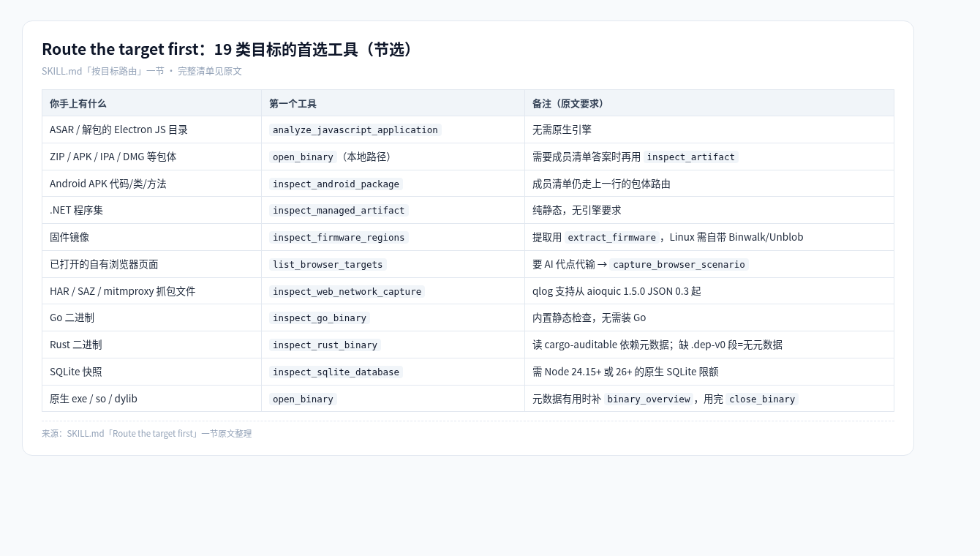This screenshot has height=556, width=980.
Task: Click the '来源：SKILL.md' footer note
Action: [146, 434]
